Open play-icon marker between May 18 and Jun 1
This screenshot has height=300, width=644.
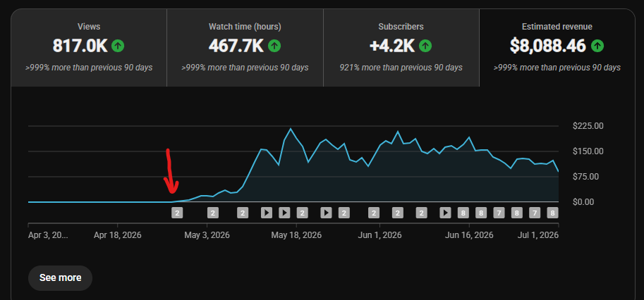326,213
